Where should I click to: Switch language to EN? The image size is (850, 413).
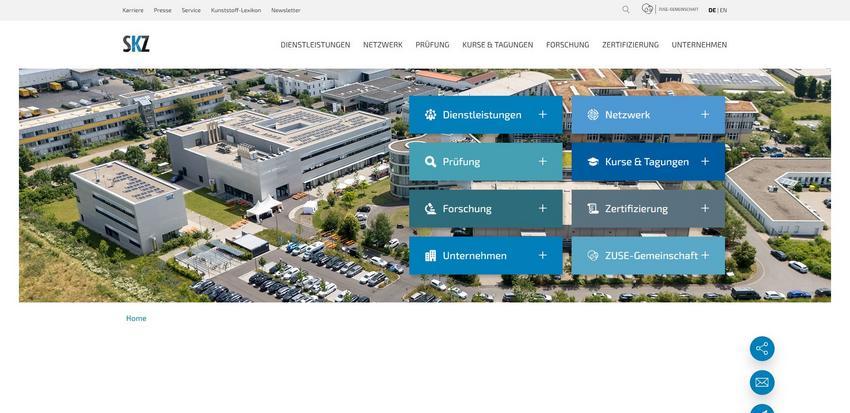click(723, 10)
